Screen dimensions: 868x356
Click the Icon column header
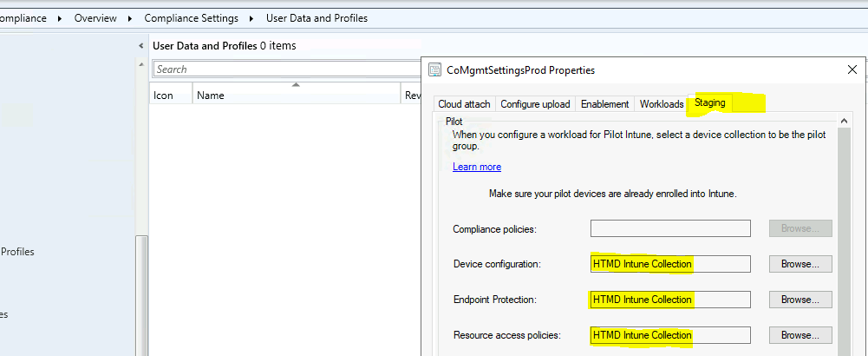click(x=171, y=95)
